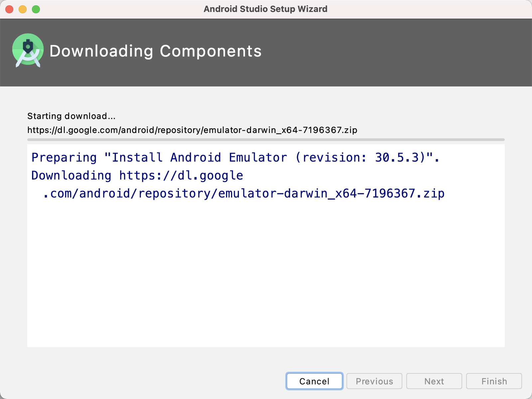
Task: Click the "Downloading Components" heading
Action: click(x=155, y=51)
